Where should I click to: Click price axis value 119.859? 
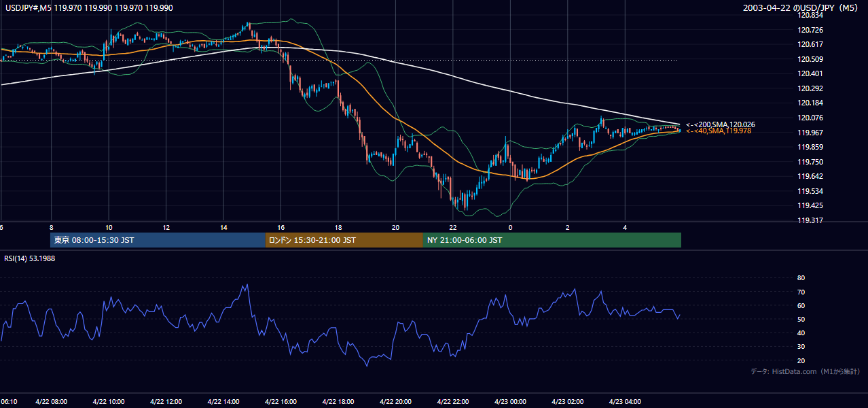pyautogui.click(x=810, y=147)
